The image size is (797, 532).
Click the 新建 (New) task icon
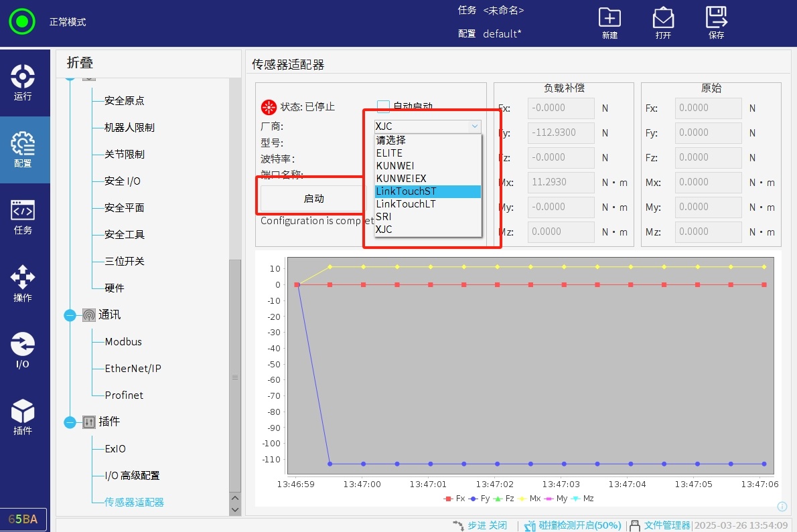pos(609,23)
